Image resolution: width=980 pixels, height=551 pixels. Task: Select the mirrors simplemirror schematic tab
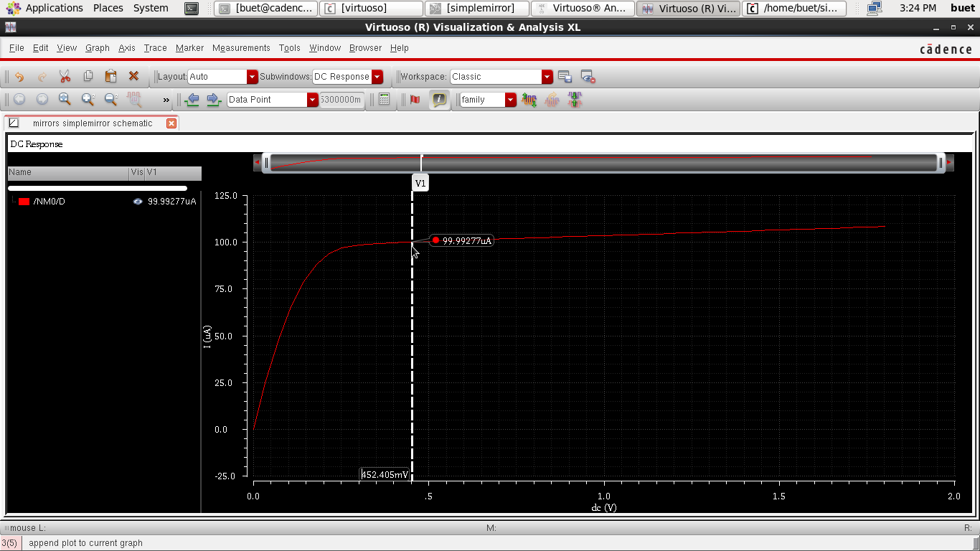tap(93, 123)
